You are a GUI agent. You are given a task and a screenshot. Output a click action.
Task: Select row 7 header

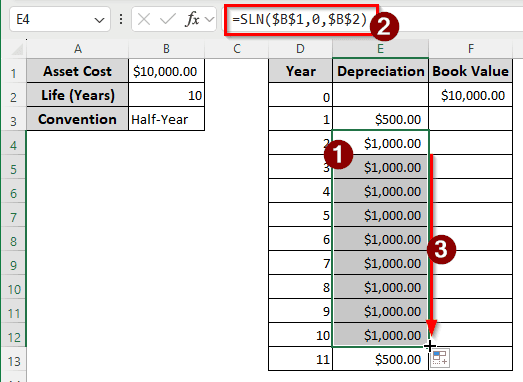tap(13, 215)
